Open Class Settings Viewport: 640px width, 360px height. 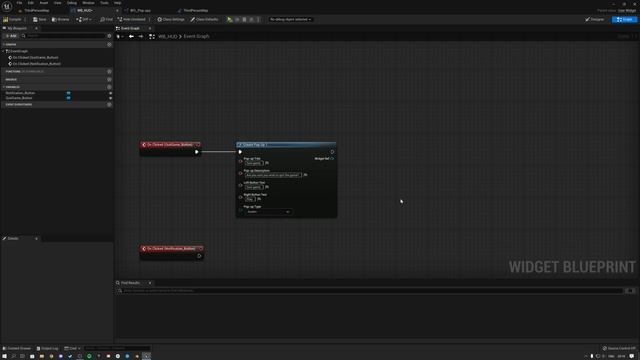coord(171,19)
